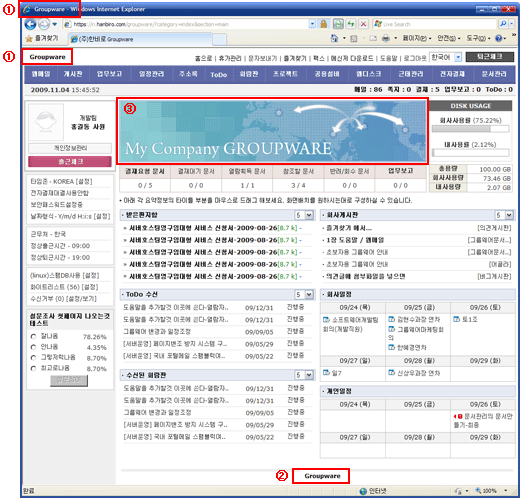Click the user avatar placeholder picture
520x499 pixels.
(46, 122)
